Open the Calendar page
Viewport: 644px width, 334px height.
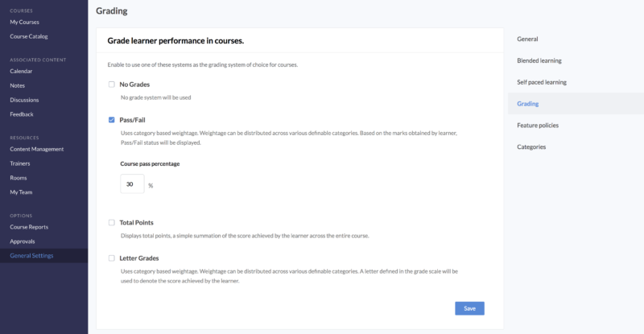coord(21,71)
